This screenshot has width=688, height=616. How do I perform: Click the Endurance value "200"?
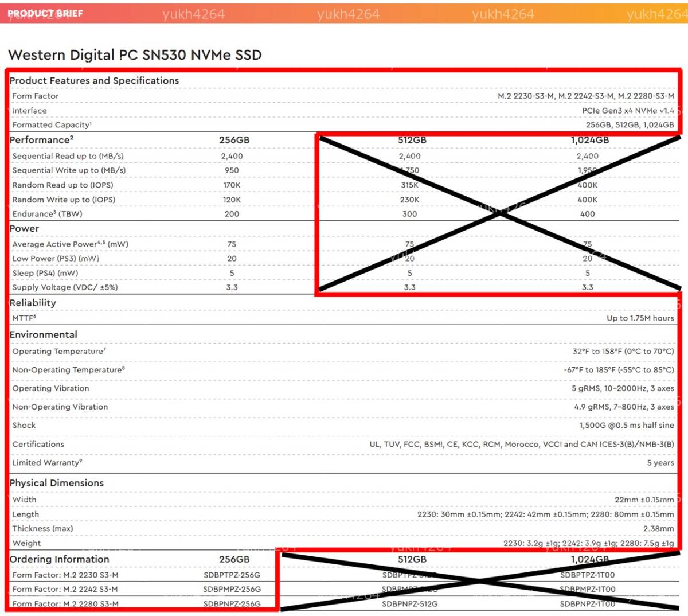point(232,214)
